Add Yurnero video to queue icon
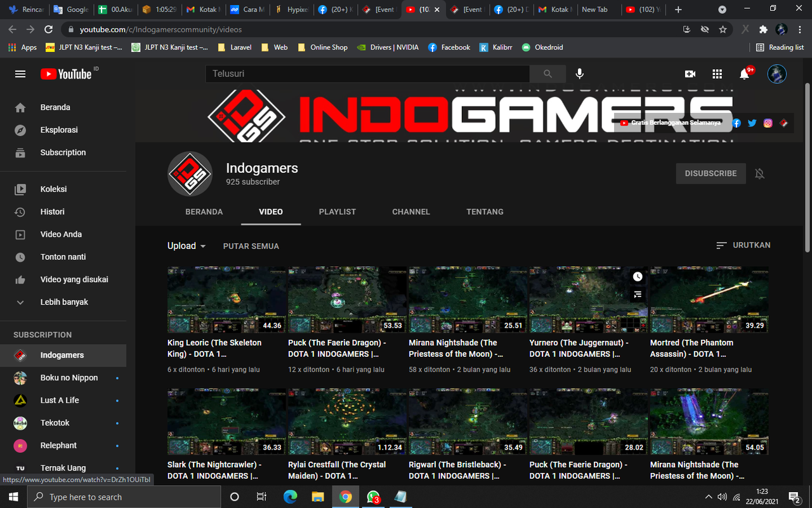This screenshot has width=812, height=508. pos(638,295)
